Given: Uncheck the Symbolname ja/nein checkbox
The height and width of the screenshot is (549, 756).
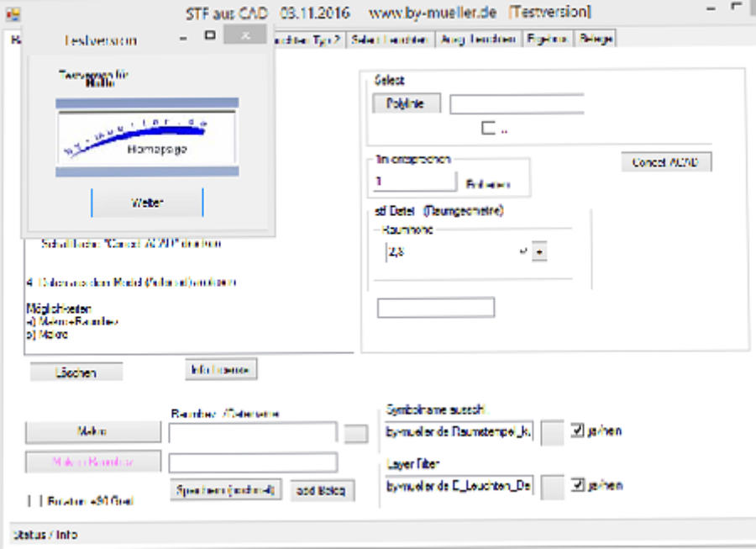Looking at the screenshot, I should (577, 431).
